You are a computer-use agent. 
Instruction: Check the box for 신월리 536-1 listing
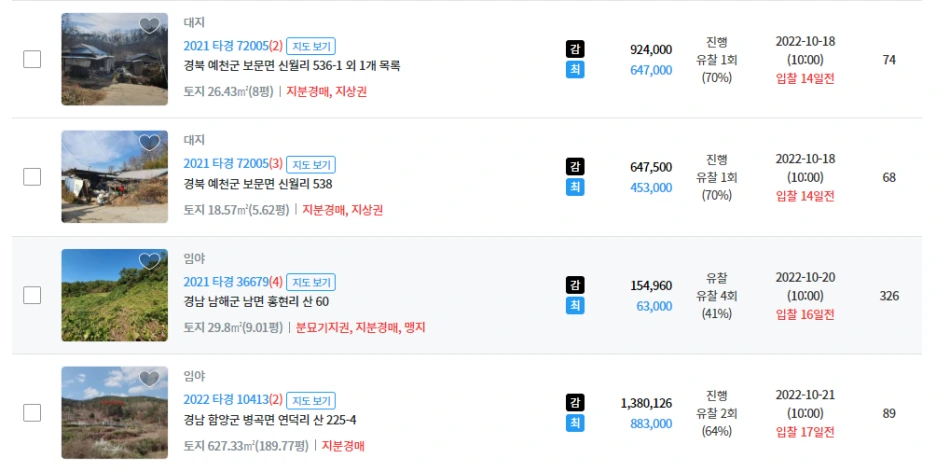coord(32,59)
